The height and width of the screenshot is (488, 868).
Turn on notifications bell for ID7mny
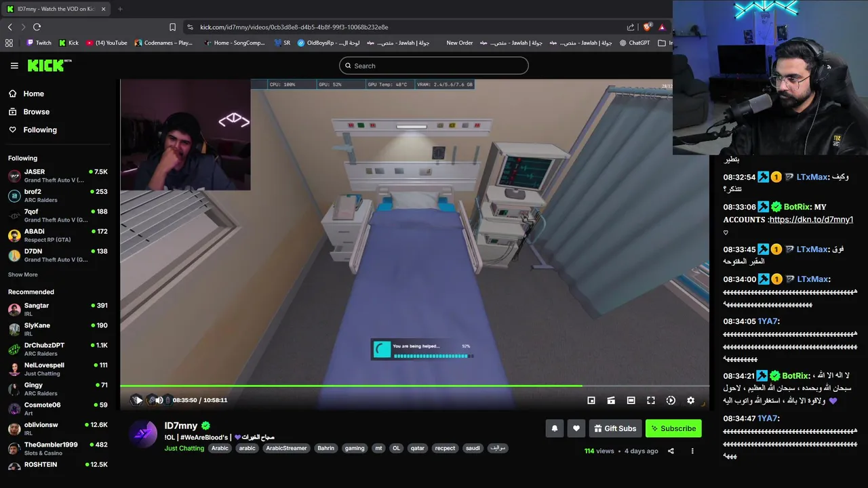(x=555, y=428)
